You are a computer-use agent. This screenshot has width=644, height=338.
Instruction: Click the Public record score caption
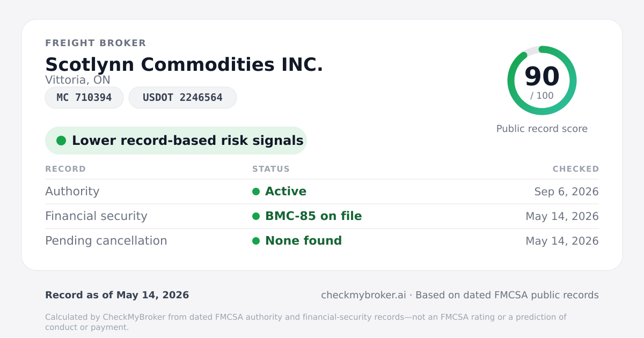(542, 129)
